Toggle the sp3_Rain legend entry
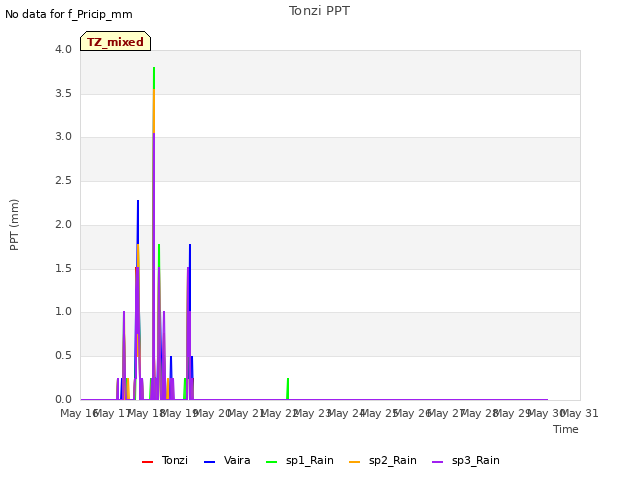 466,460
